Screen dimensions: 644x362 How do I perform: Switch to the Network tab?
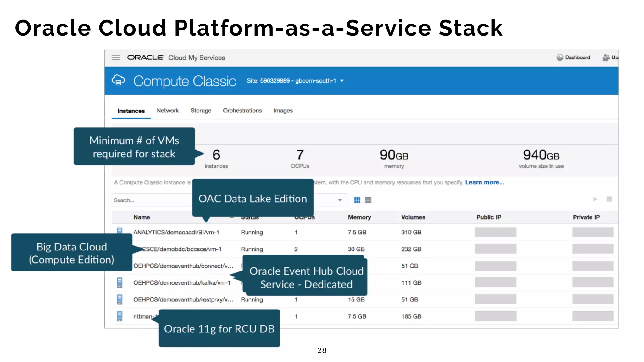coord(168,111)
